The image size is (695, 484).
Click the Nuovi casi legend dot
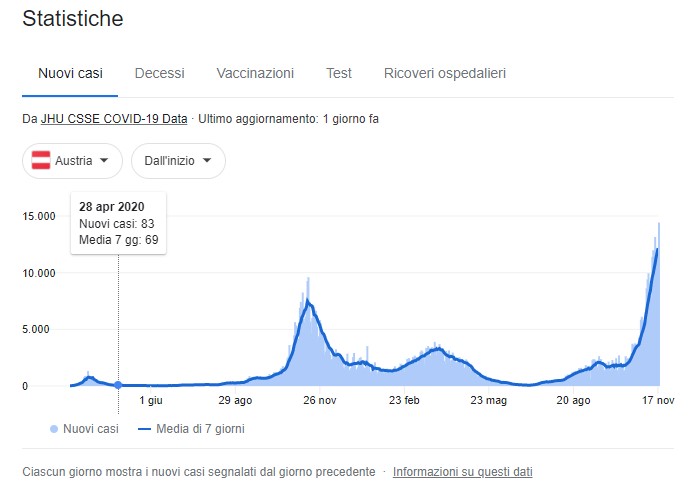click(x=54, y=429)
